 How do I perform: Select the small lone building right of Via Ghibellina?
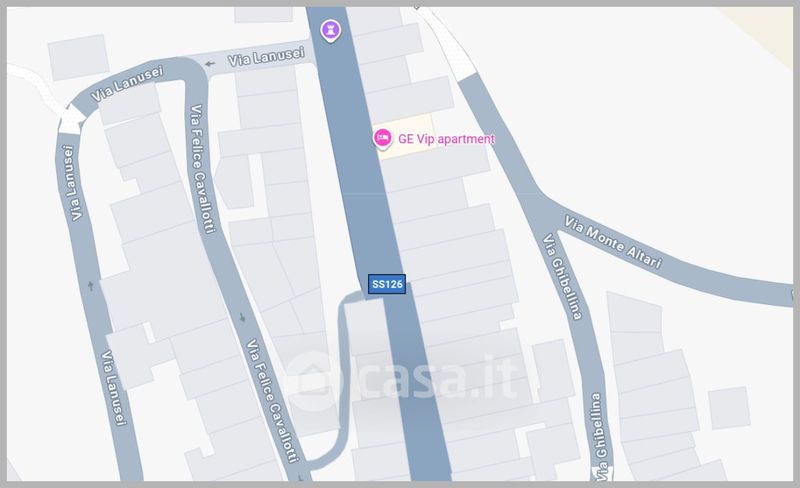730,408
